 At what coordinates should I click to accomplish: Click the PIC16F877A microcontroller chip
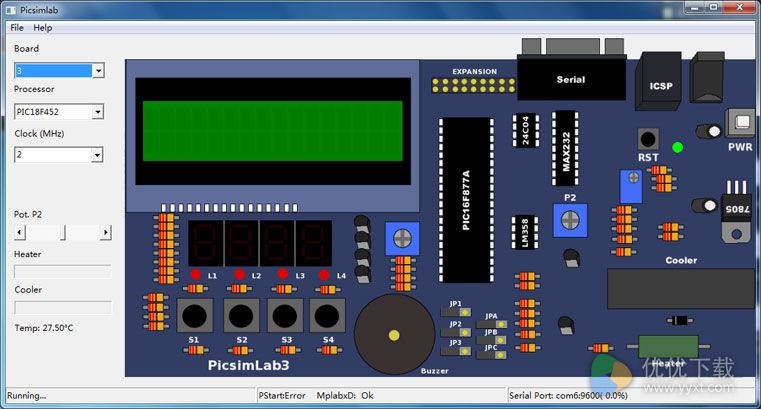466,200
